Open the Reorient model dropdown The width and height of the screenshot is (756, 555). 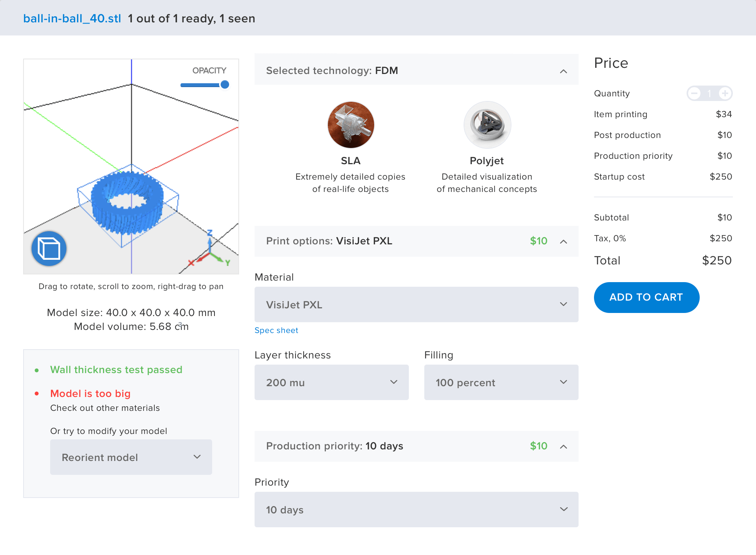(131, 457)
